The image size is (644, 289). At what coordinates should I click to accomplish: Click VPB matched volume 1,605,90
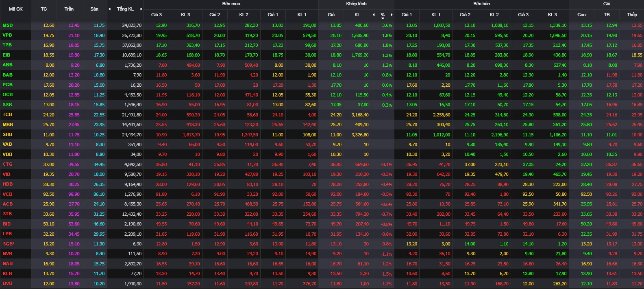tap(360, 35)
